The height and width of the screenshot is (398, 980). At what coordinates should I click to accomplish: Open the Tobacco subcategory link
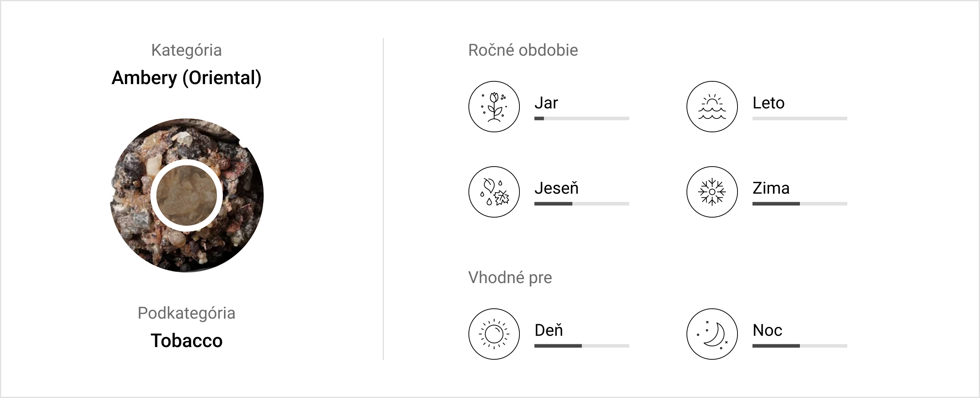tap(186, 340)
